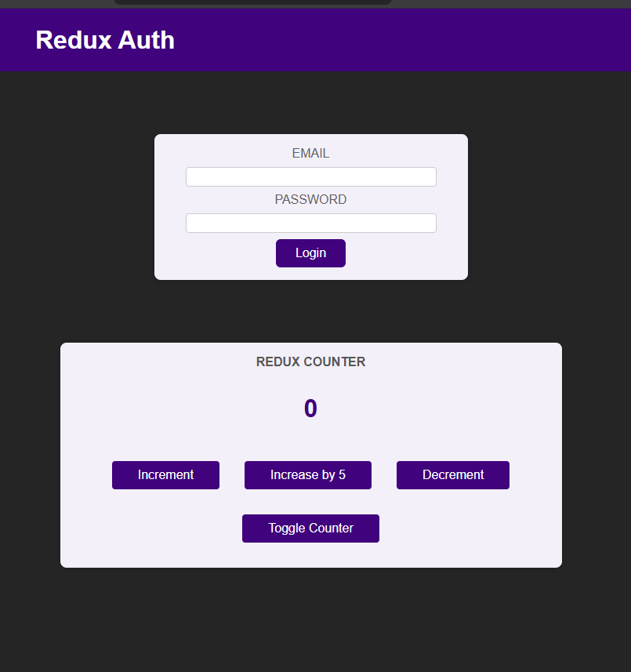Click the browser address bar
This screenshot has height=672, width=631.
pos(252,2)
